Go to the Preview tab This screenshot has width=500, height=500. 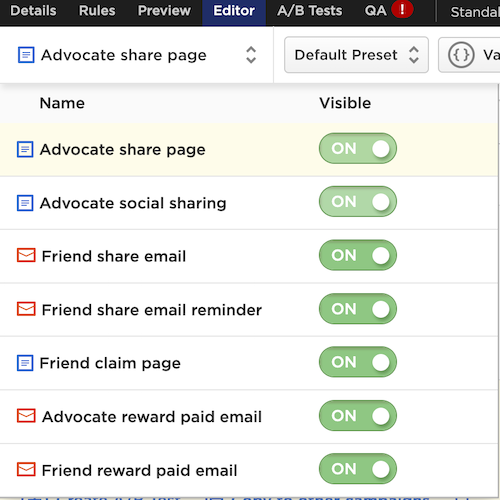[x=164, y=11]
